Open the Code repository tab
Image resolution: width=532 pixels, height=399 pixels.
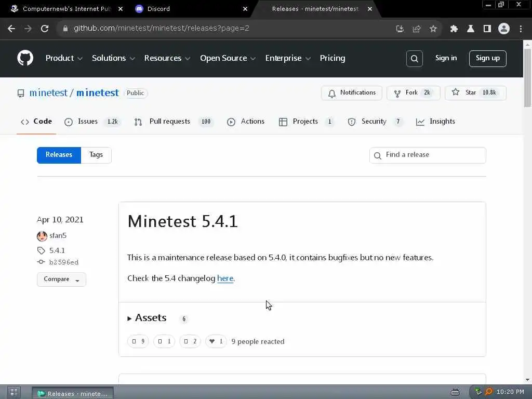(36, 122)
